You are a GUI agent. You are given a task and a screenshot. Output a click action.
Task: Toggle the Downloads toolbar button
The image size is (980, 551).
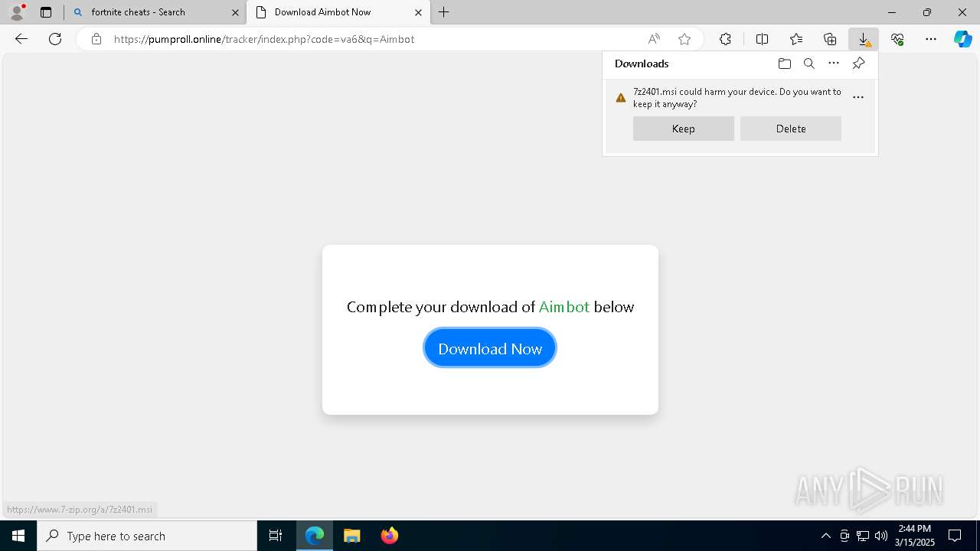(x=864, y=39)
